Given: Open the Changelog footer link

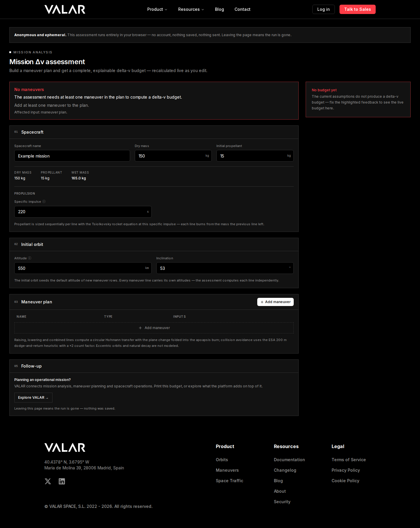Looking at the screenshot, I should [285, 470].
